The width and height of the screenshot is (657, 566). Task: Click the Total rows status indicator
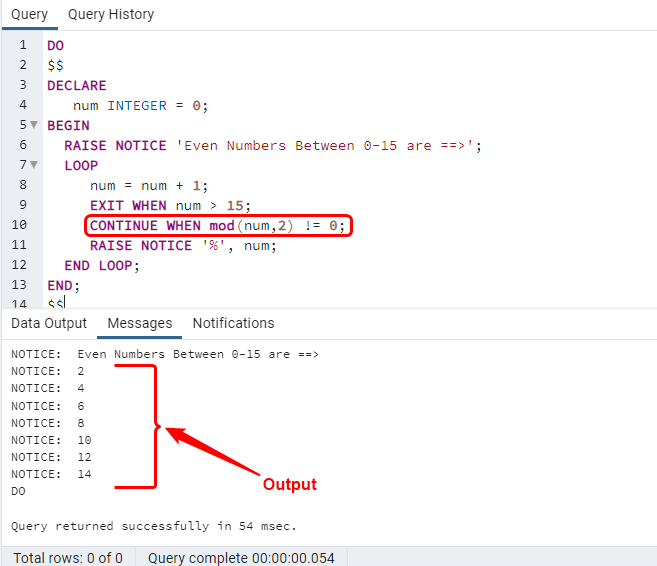click(68, 558)
